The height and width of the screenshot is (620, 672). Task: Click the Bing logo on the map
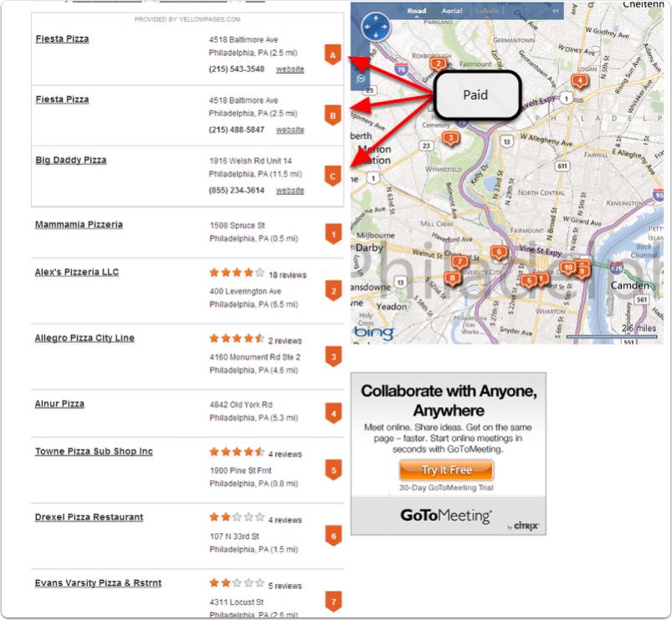click(x=374, y=332)
